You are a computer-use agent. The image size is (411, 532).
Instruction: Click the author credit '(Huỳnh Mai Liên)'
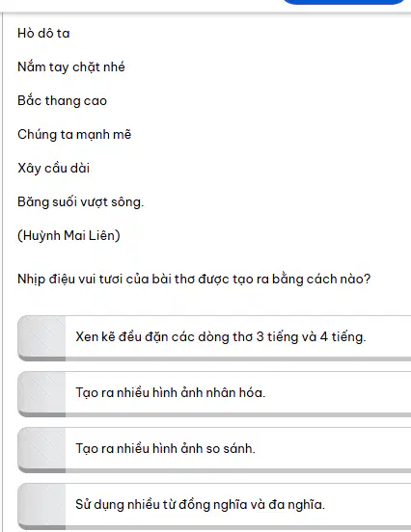[x=68, y=235]
